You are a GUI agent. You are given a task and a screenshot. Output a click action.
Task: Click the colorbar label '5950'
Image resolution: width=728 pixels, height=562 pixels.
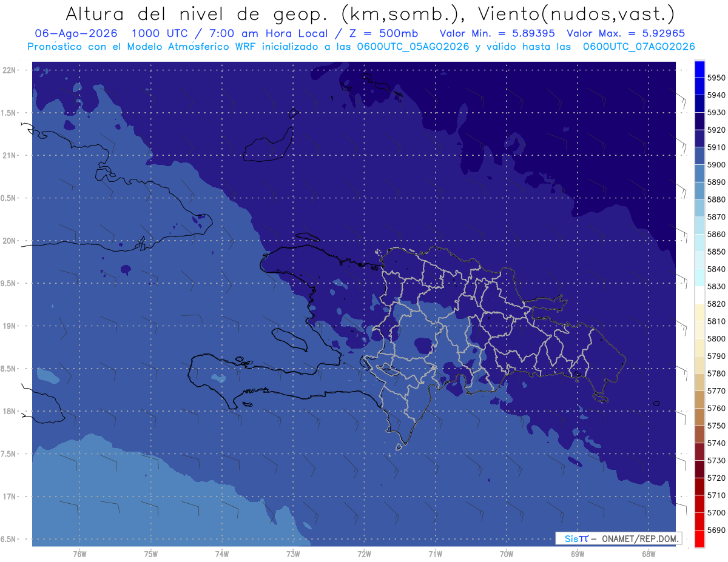716,78
